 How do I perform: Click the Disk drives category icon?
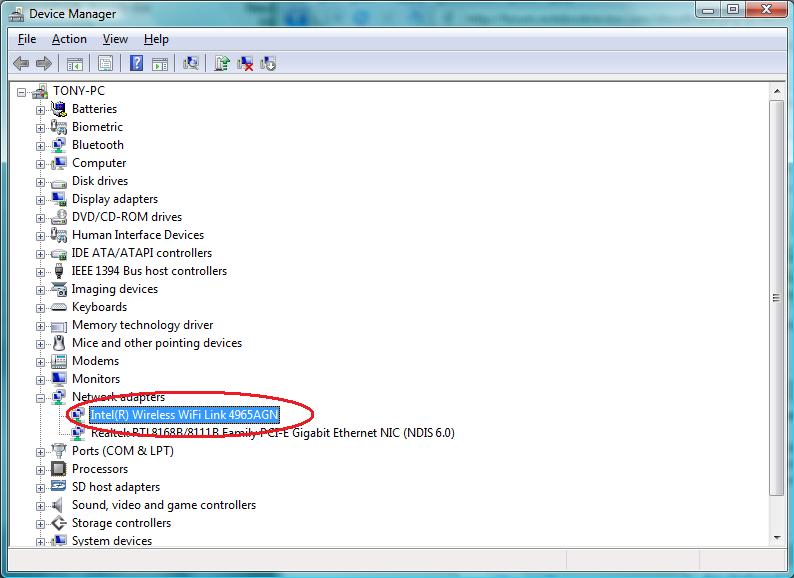click(59, 182)
